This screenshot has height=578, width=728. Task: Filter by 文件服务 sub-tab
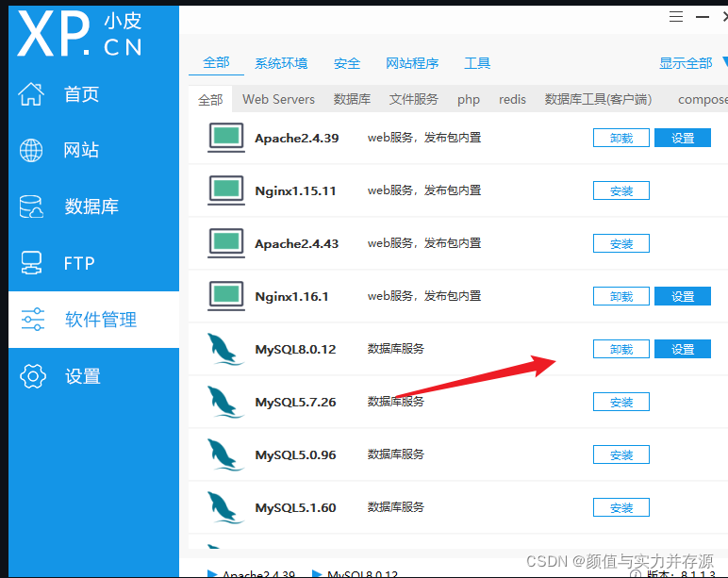[x=414, y=99]
